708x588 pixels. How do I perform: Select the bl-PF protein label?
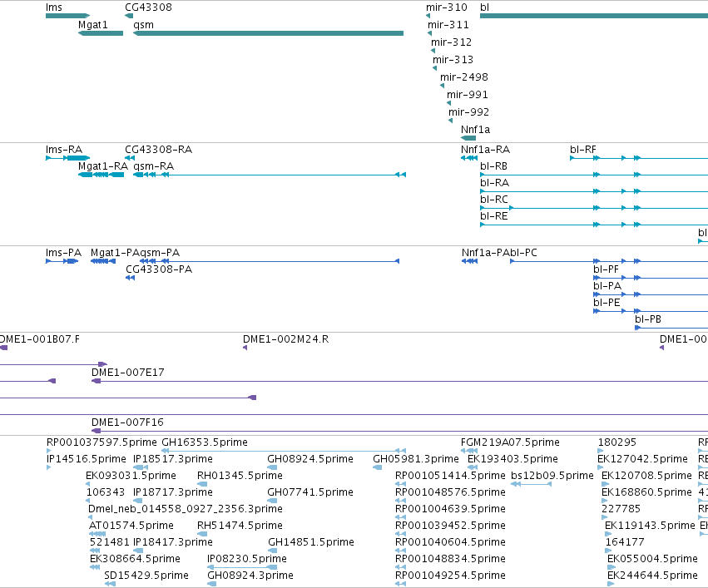pyautogui.click(x=606, y=269)
